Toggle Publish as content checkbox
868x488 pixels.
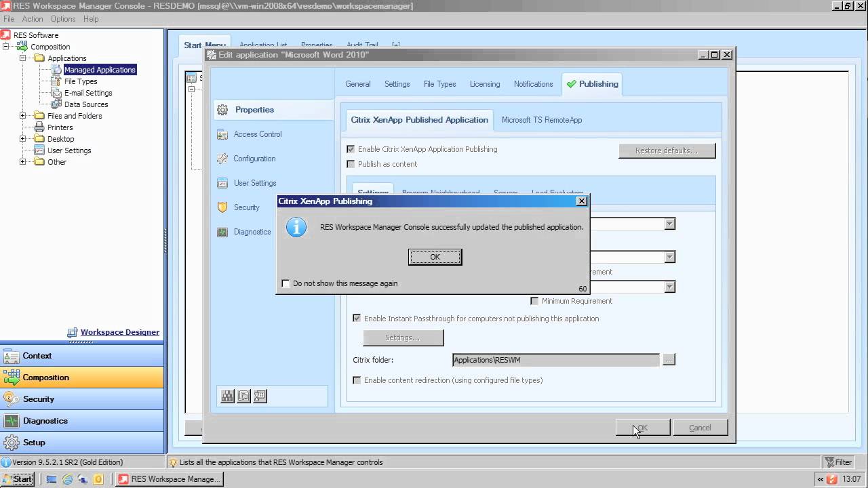[x=351, y=164]
